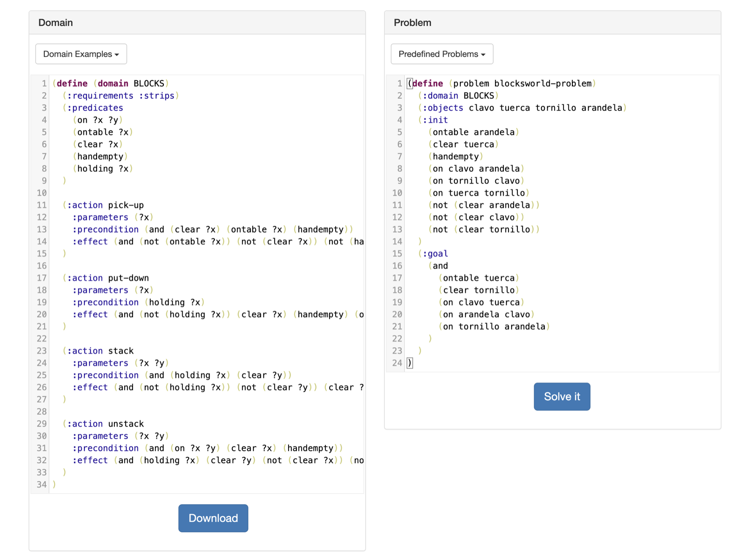Click '(not (clear clavo))' line
Screen dimensions: 747x560
[x=476, y=217]
